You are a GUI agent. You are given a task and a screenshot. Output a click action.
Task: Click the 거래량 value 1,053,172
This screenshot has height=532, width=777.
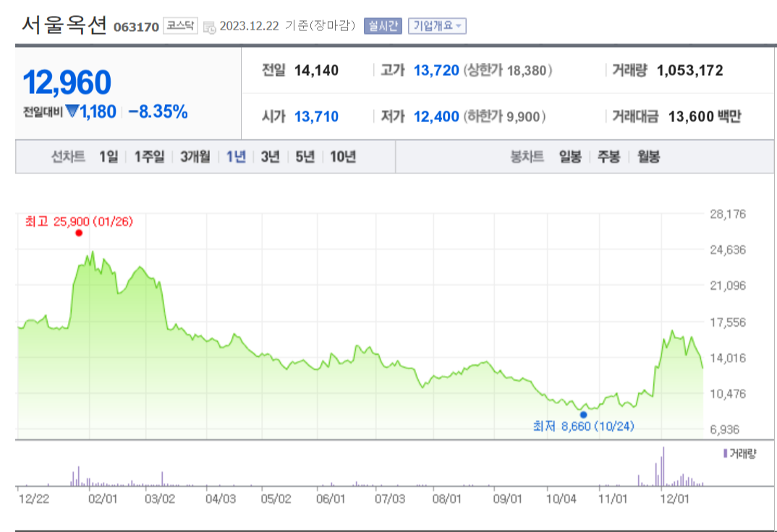point(689,70)
